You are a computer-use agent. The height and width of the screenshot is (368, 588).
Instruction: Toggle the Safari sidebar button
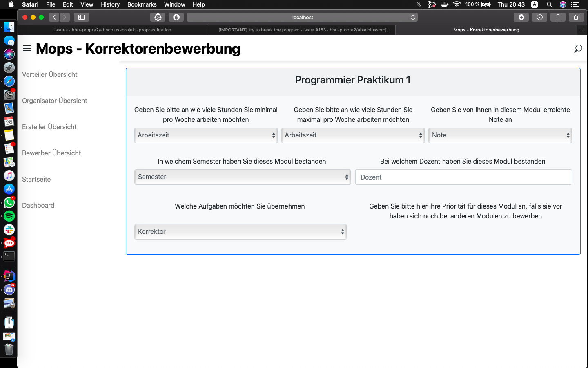click(81, 17)
